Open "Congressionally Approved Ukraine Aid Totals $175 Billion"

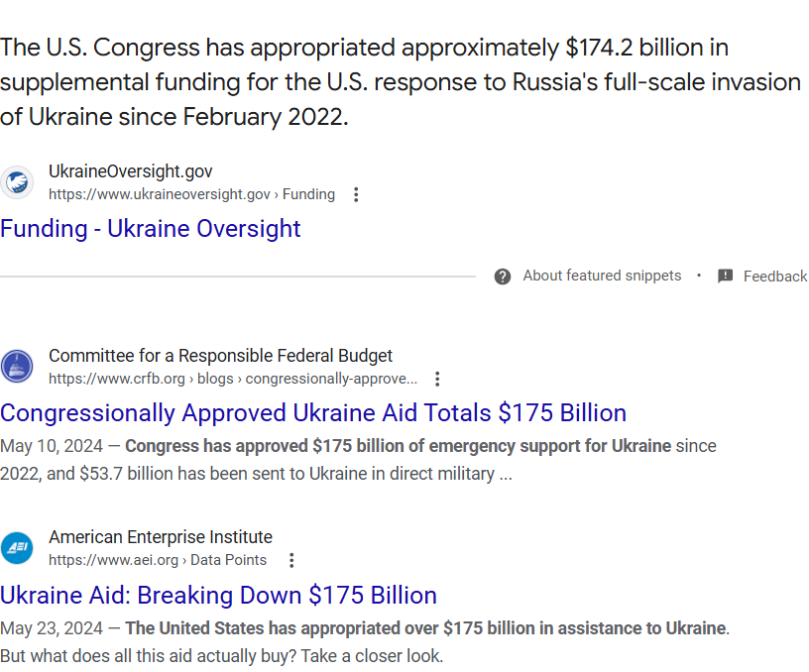point(313,413)
